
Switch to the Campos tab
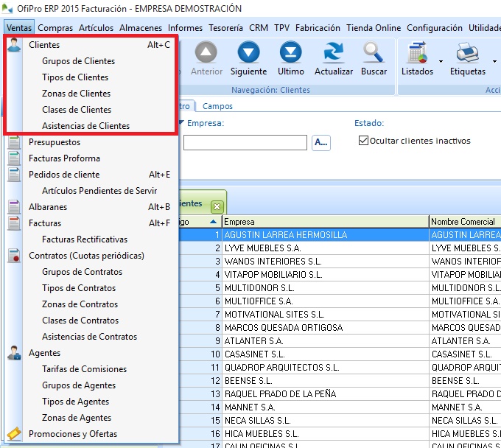217,106
